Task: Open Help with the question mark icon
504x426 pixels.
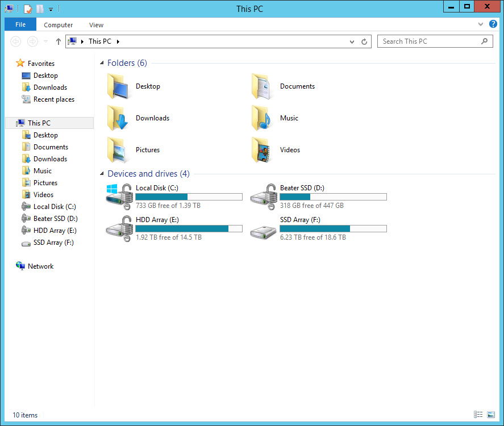Action: pos(493,24)
